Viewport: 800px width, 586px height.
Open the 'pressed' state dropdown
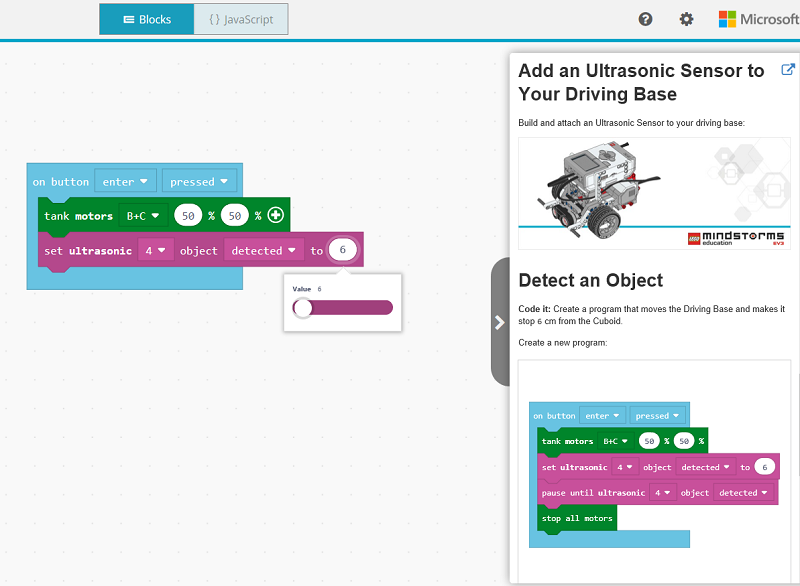pos(199,180)
